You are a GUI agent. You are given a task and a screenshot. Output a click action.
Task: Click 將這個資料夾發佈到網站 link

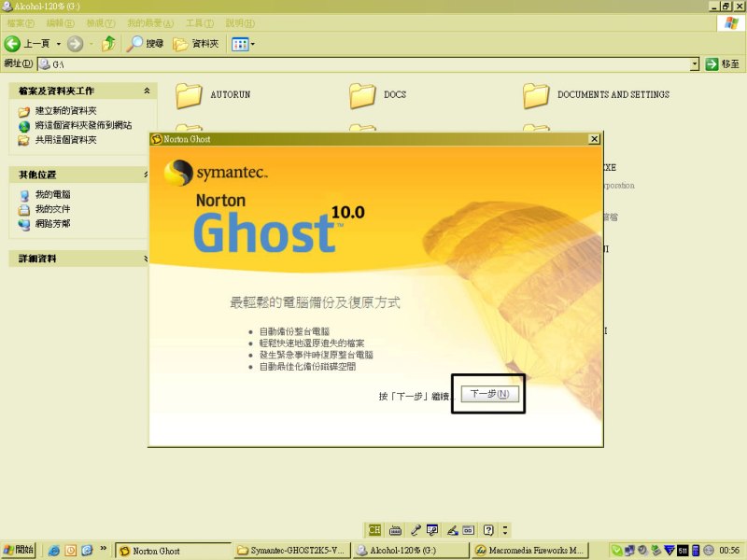tap(83, 125)
